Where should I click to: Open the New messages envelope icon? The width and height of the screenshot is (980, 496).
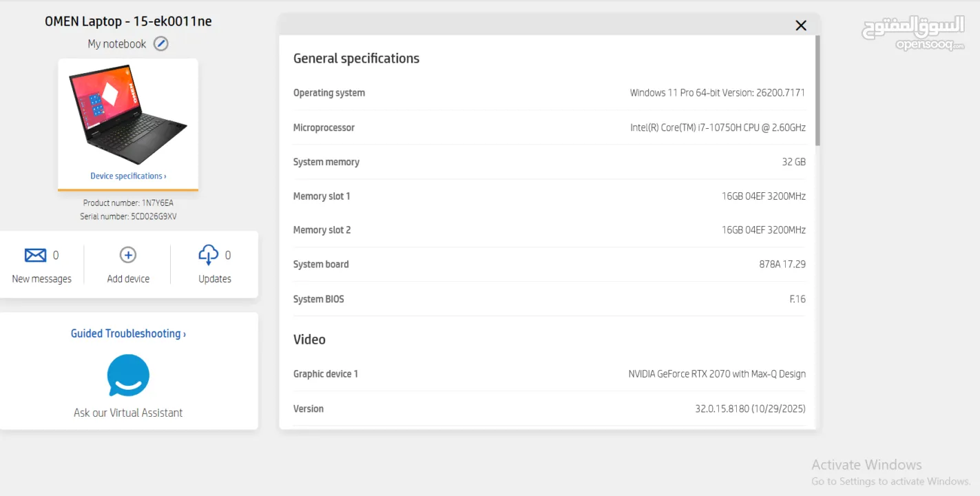(x=35, y=256)
